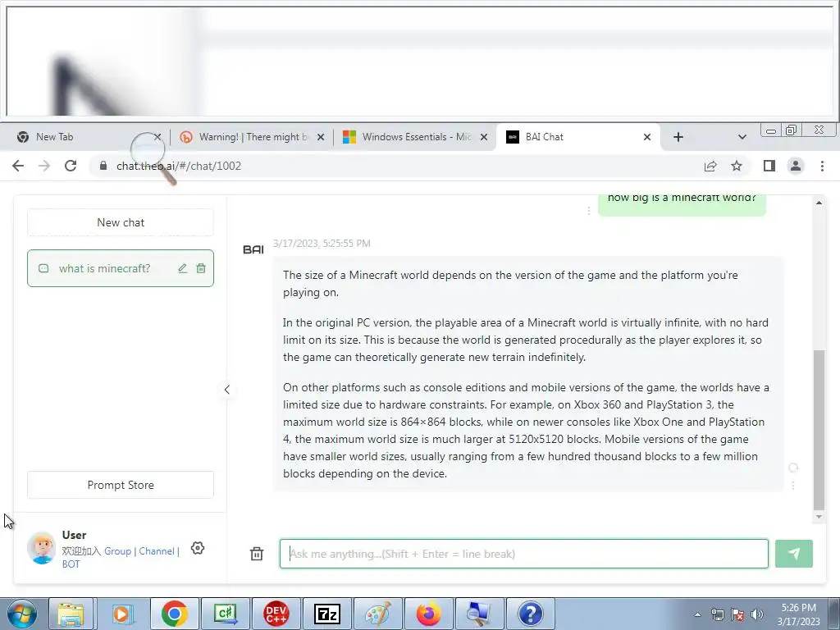This screenshot has height=630, width=840.
Task: Open options dots beside the BAI reply
Action: pyautogui.click(x=793, y=486)
